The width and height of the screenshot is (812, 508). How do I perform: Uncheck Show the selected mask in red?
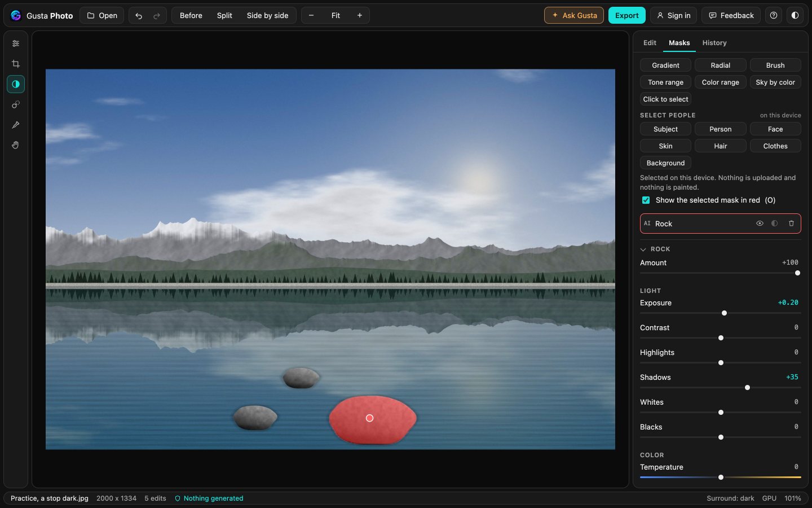pos(646,200)
